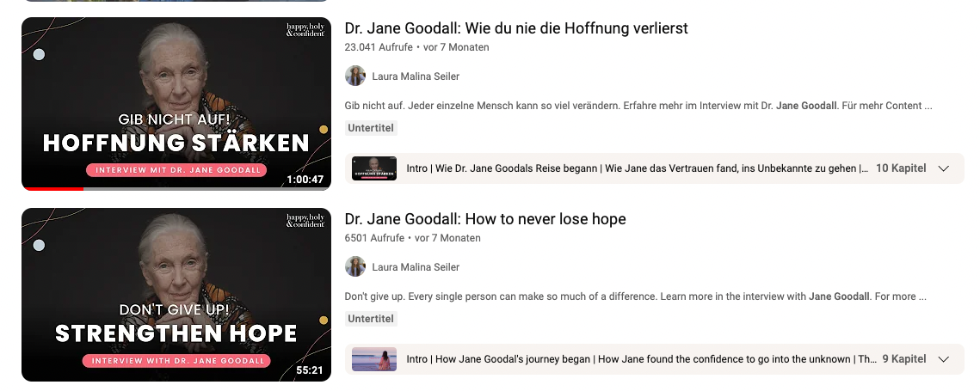Open the HOFFNUNG STÄRKEN video thumbnail
980x391 pixels.
pos(176,104)
